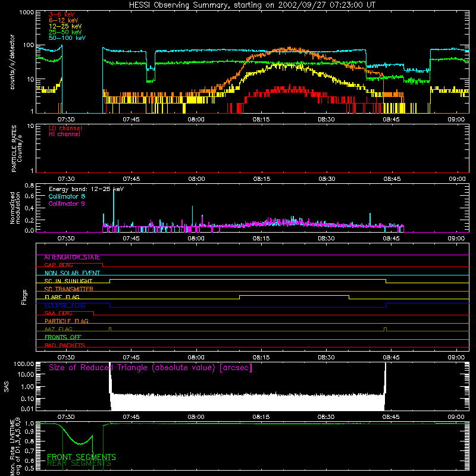Click the livetime dip in the green curve

click(x=80, y=443)
